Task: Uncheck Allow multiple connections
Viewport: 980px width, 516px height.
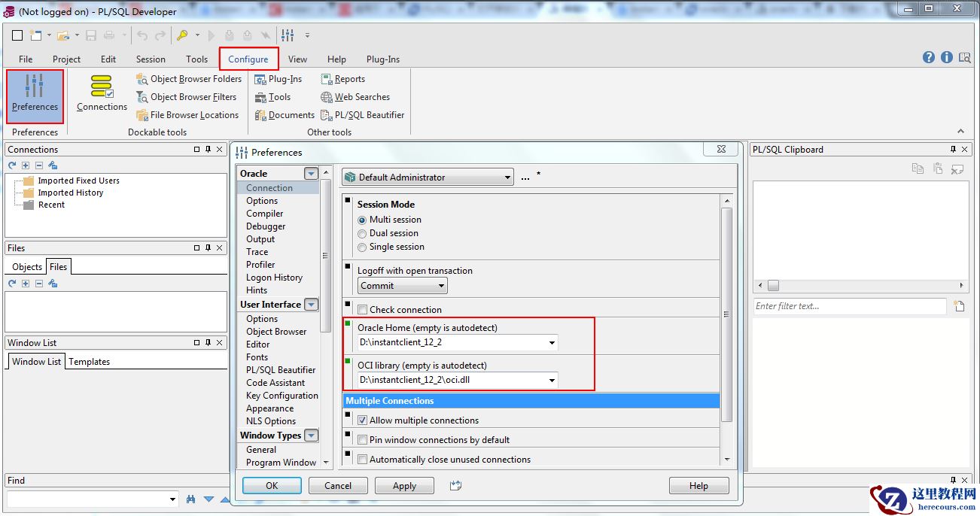Action: [x=363, y=420]
